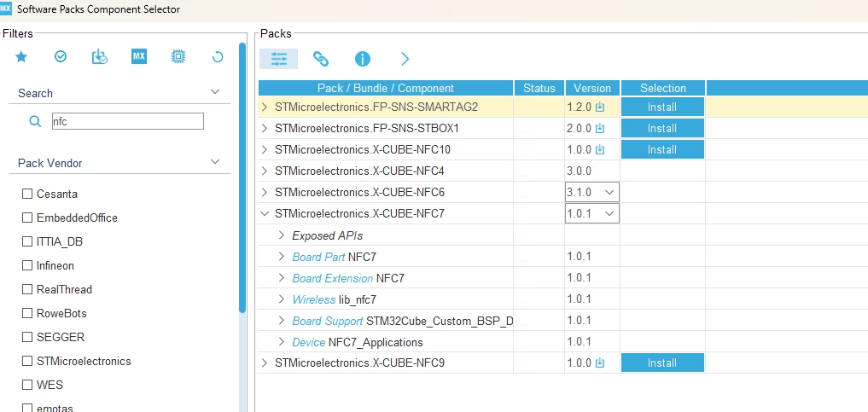The width and height of the screenshot is (868, 412).
Task: Open the Board Extension link
Action: (x=332, y=278)
